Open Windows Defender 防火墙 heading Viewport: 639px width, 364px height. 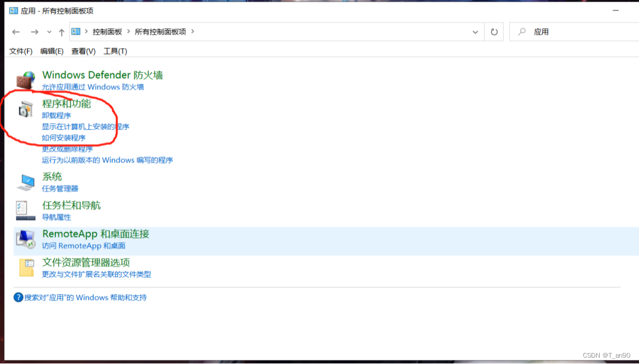click(x=102, y=75)
